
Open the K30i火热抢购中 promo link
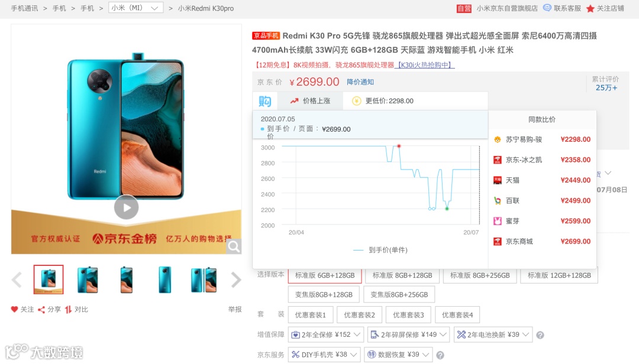click(x=425, y=65)
